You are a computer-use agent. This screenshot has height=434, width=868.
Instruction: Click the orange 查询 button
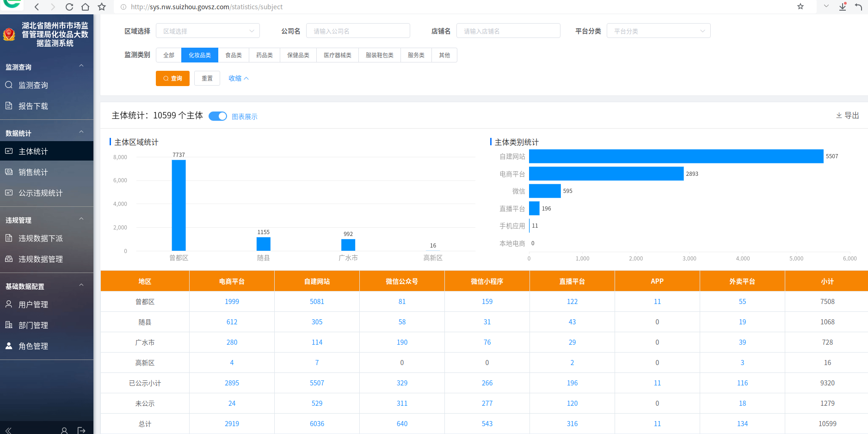[x=172, y=78]
